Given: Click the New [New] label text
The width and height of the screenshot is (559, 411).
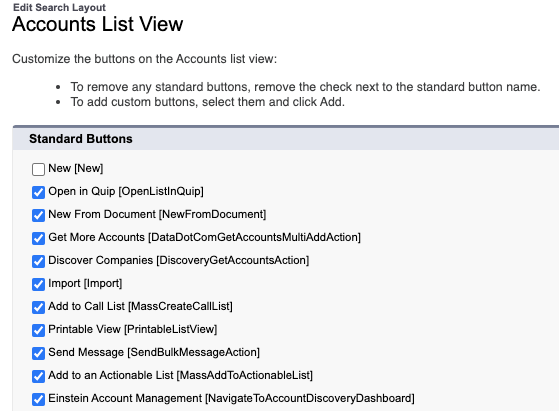Looking at the screenshot, I should pos(76,168).
